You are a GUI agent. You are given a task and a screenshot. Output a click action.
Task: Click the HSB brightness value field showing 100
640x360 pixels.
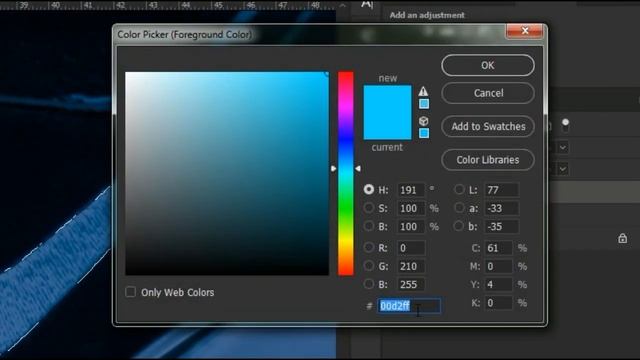click(411, 227)
